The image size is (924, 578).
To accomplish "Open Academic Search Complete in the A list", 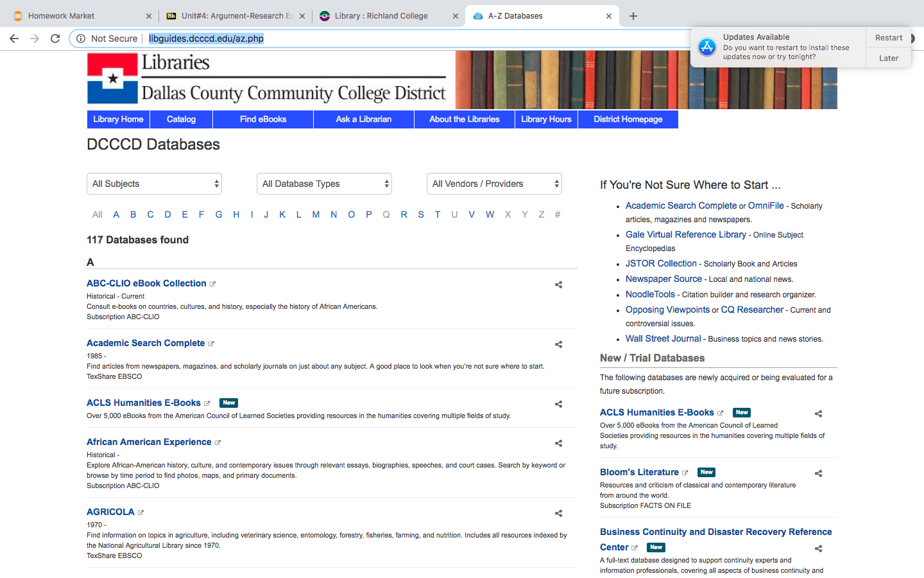I will [146, 343].
